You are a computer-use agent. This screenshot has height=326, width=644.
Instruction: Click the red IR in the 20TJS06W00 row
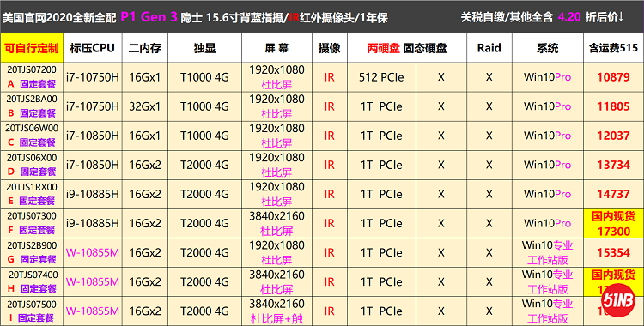[x=330, y=136]
